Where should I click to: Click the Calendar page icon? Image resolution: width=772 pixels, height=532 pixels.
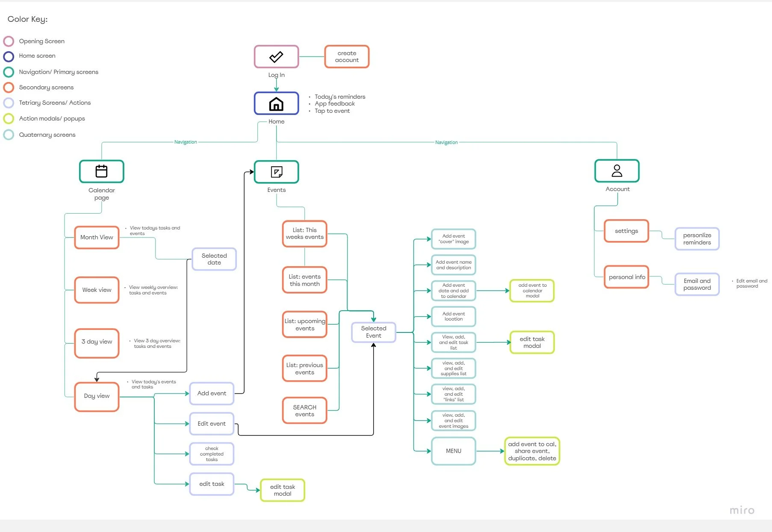tap(101, 171)
